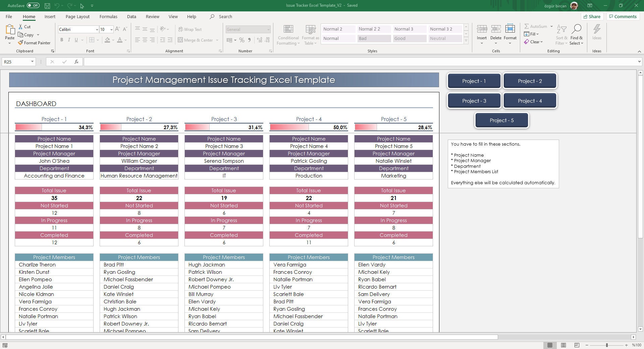Open the Data ribbon tab
The width and height of the screenshot is (644, 349).
point(131,16)
